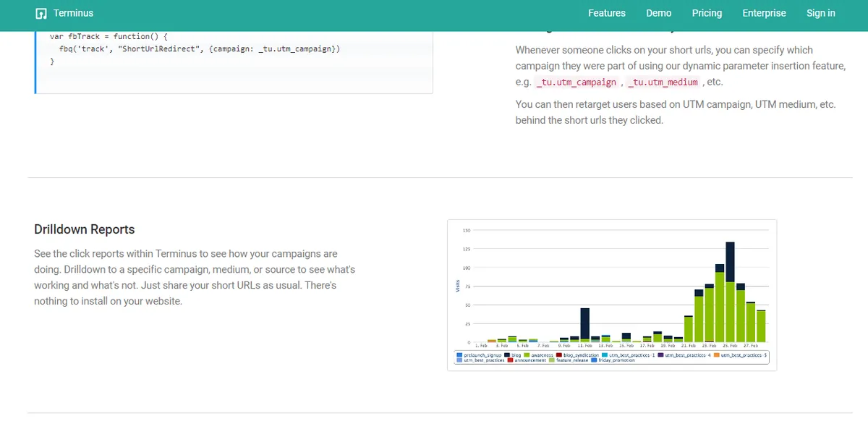Open the Pricing page
868x429 pixels.
coord(707,13)
